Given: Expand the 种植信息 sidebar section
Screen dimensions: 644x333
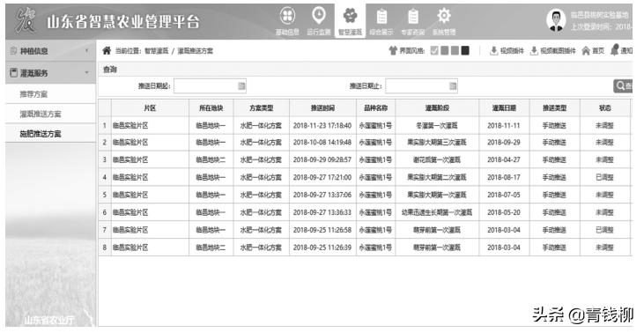Looking at the screenshot, I should pyautogui.click(x=50, y=51).
